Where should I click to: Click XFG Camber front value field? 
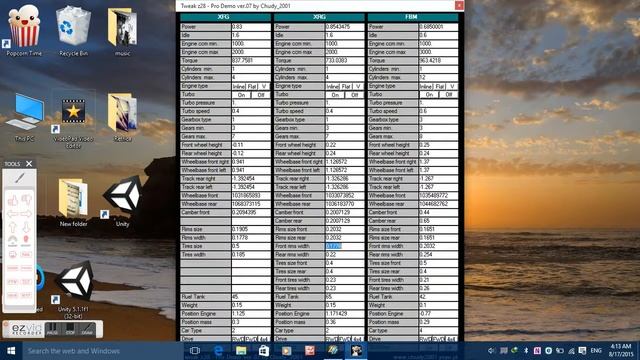coord(251,212)
